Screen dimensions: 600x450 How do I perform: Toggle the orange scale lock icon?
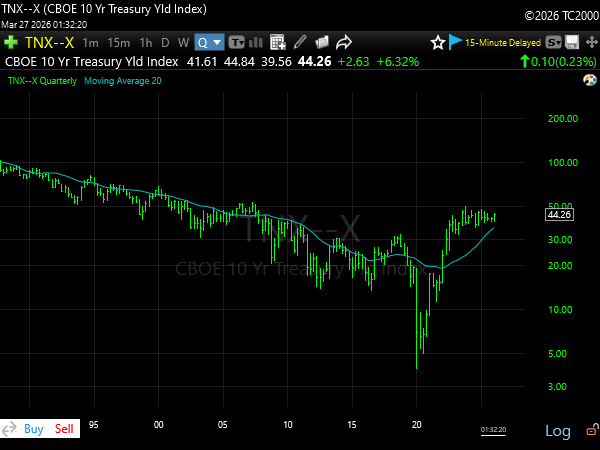click(592, 429)
